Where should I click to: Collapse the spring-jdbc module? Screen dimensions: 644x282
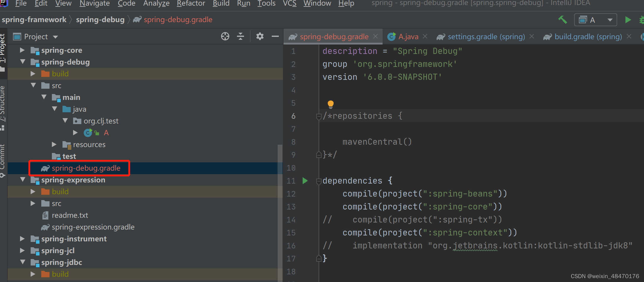pos(22,262)
